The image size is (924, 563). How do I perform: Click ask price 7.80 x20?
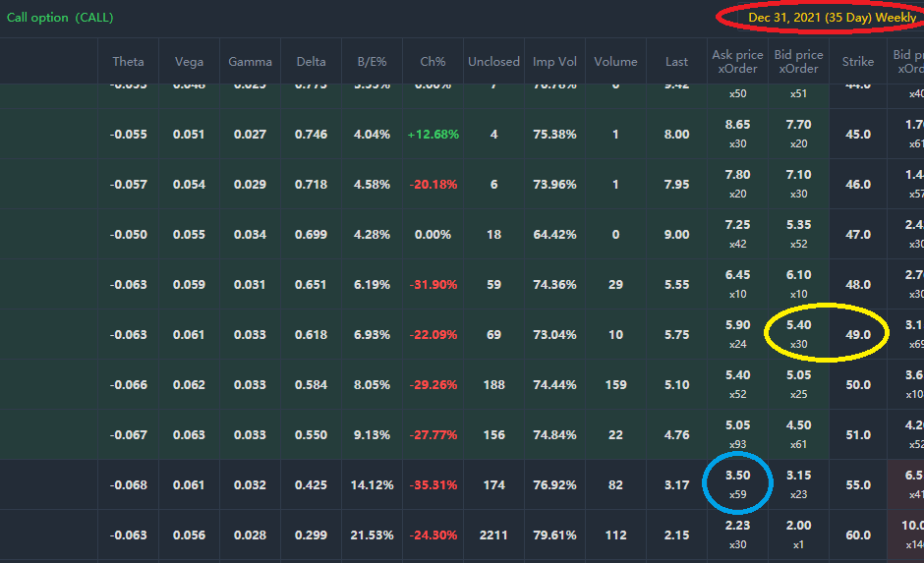click(738, 184)
